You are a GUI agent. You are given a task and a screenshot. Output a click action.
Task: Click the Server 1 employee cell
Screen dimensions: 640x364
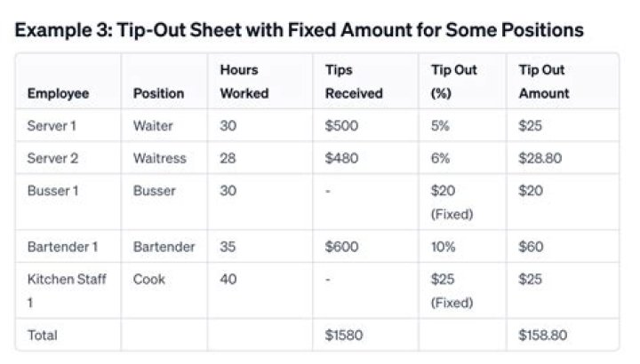52,126
